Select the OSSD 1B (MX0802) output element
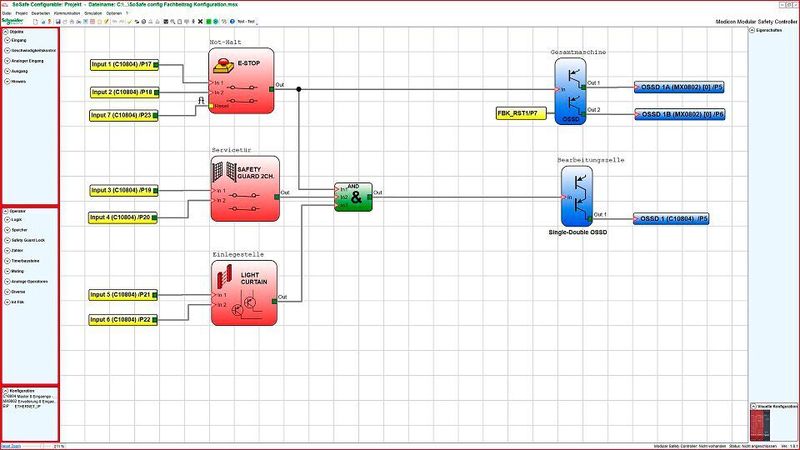The height and width of the screenshot is (450, 800). click(680, 114)
